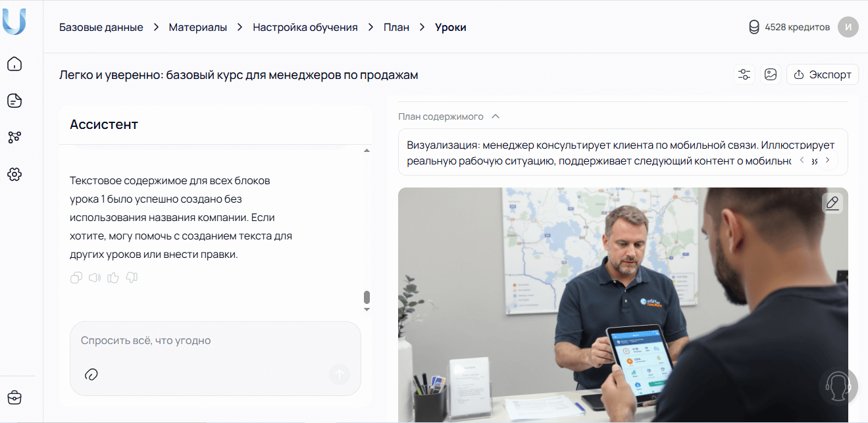Screen dimensions: 868x423
Task: Open Материалы from the breadcrumb trail
Action: [x=197, y=27]
